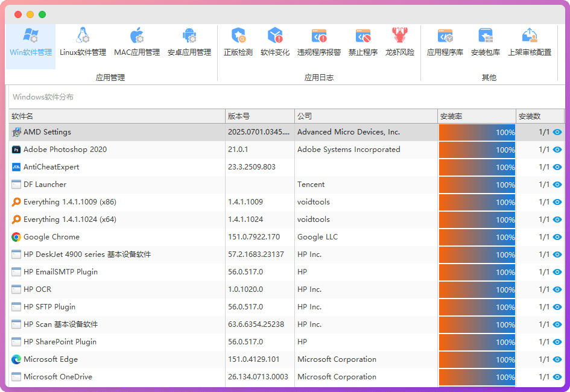Screen dimensions: 570x392
Task: Click the Microsoft Edge logo icon
Action: 16,359
